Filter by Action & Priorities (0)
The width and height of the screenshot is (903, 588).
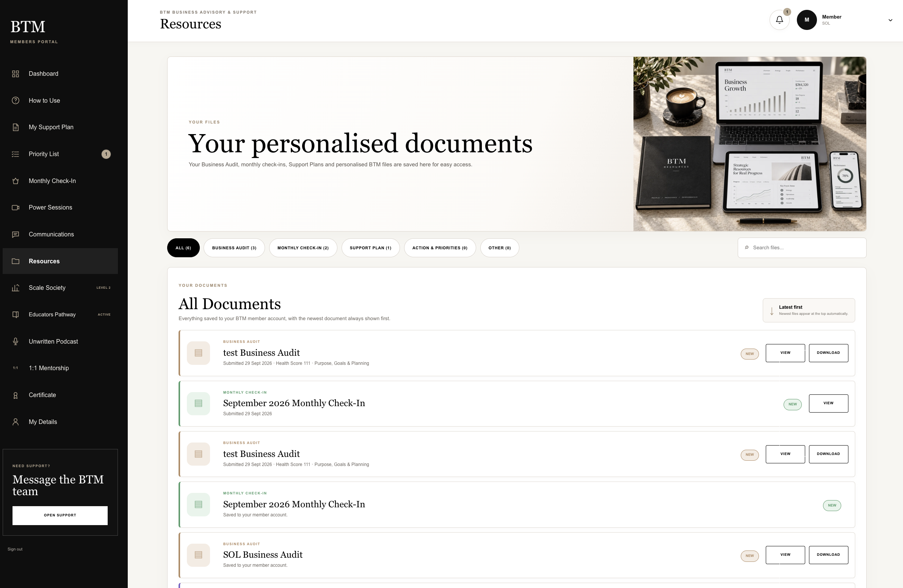click(440, 248)
